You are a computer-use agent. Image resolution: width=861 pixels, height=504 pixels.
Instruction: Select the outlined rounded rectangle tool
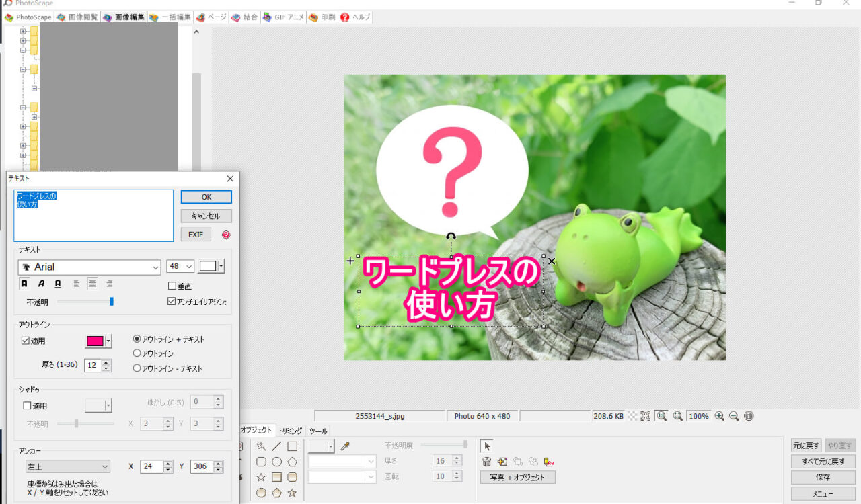[x=261, y=462]
